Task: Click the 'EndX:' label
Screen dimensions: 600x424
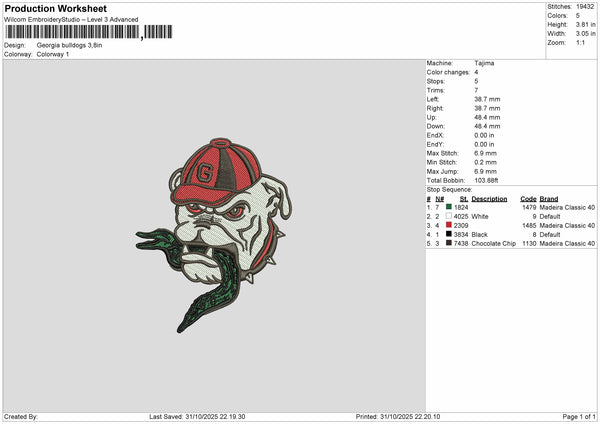Action: tap(435, 135)
